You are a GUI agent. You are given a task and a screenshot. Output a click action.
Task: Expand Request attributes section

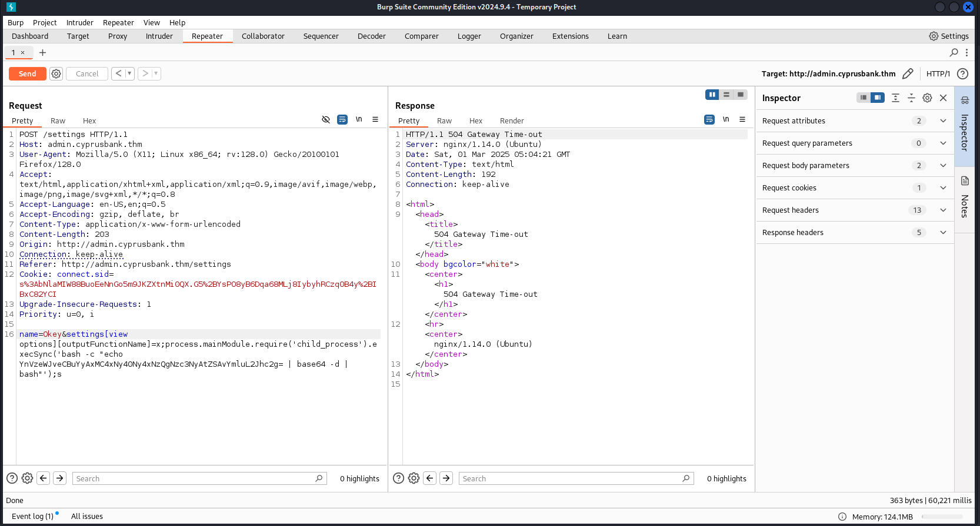tap(855, 120)
